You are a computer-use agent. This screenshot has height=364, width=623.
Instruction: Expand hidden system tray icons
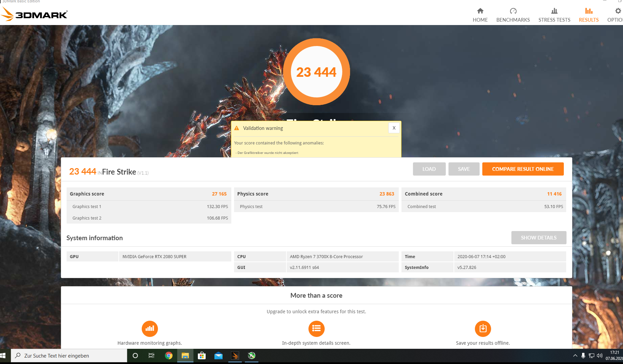tap(575, 356)
